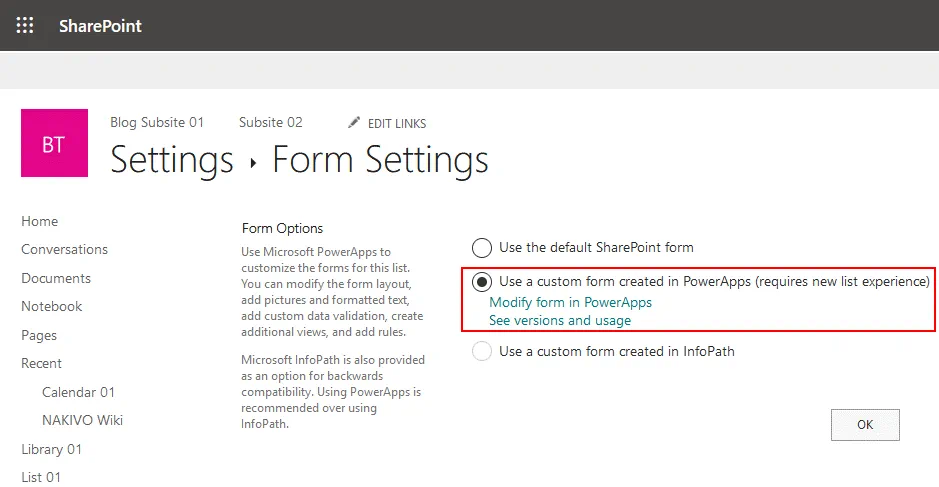Open Modify form in PowerApps link
The image size is (939, 487).
(x=570, y=302)
